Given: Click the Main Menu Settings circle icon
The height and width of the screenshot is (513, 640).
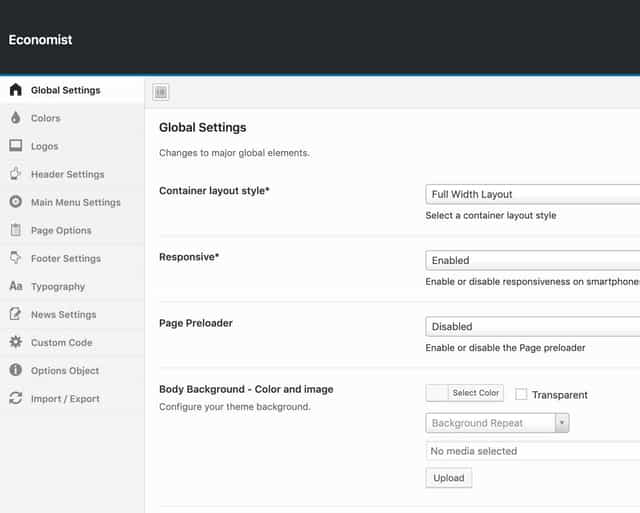Looking at the screenshot, I should coord(16,202).
